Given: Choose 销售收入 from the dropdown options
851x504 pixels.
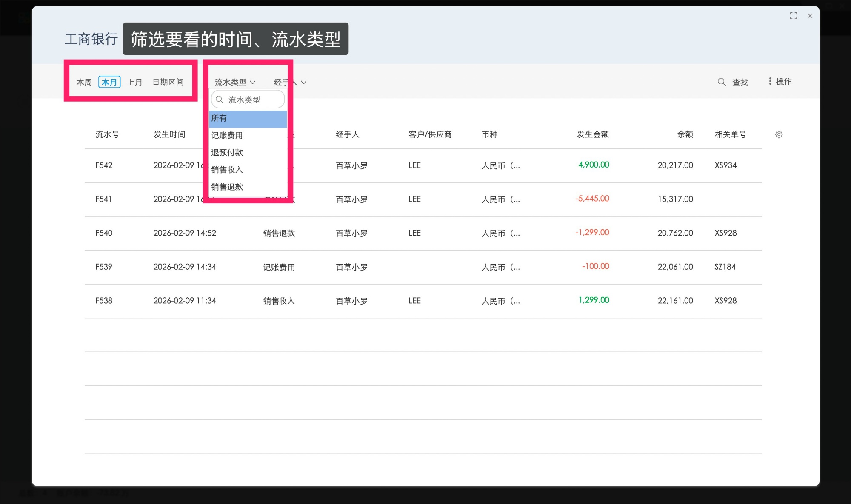Looking at the screenshot, I should 227,169.
